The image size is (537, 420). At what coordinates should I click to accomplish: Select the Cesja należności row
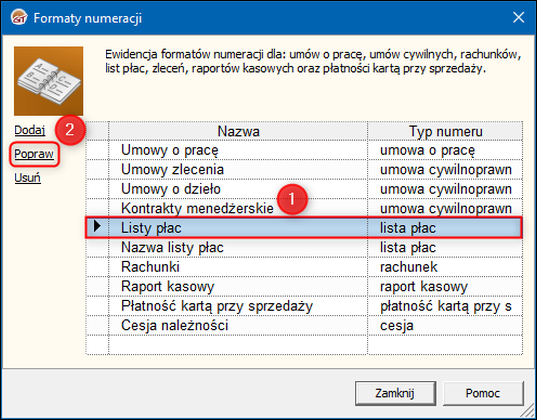pyautogui.click(x=304, y=325)
